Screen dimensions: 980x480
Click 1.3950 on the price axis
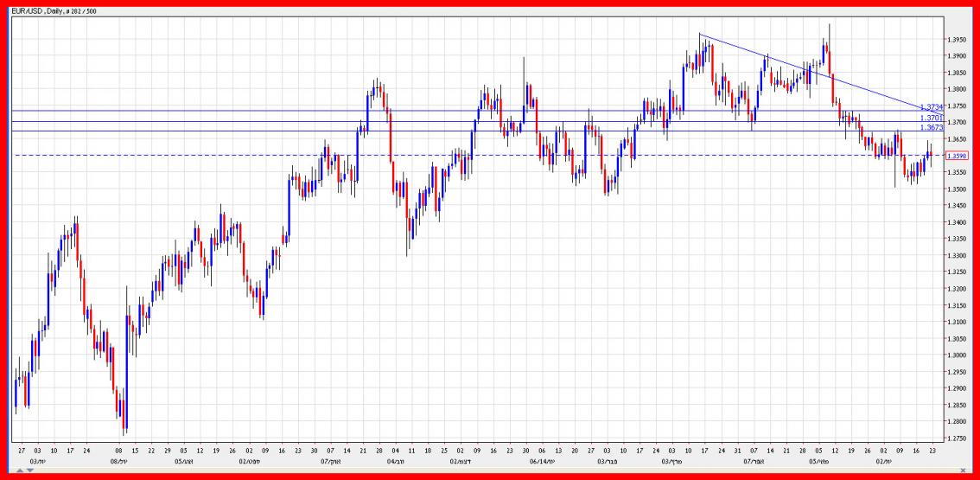tap(955, 40)
